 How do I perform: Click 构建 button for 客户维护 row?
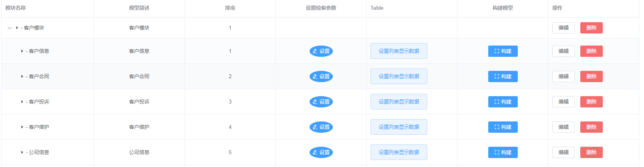pos(503,127)
